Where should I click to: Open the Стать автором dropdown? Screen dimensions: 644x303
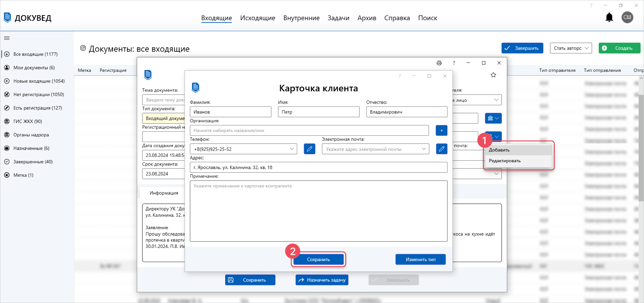click(x=571, y=48)
